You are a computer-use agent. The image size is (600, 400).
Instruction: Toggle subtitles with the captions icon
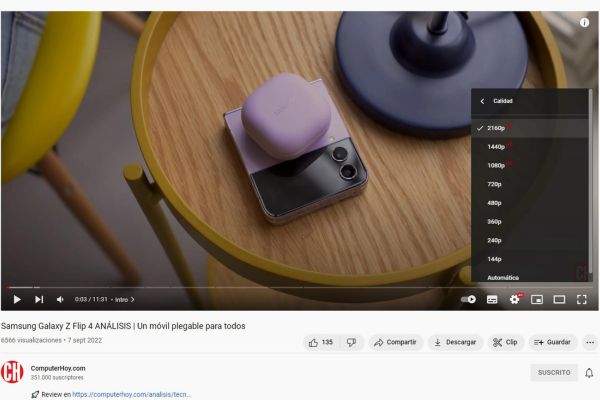pyautogui.click(x=492, y=299)
